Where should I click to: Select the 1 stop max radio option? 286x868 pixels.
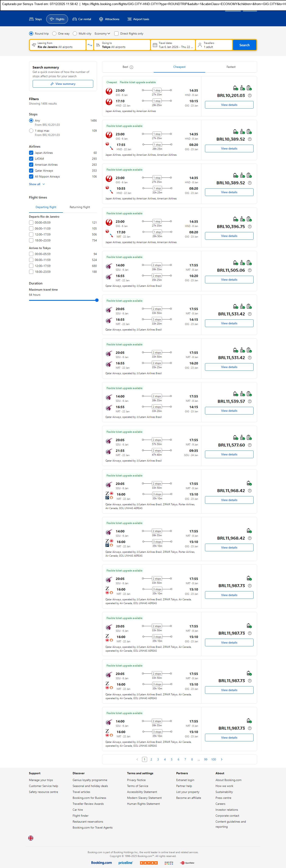coord(31,131)
